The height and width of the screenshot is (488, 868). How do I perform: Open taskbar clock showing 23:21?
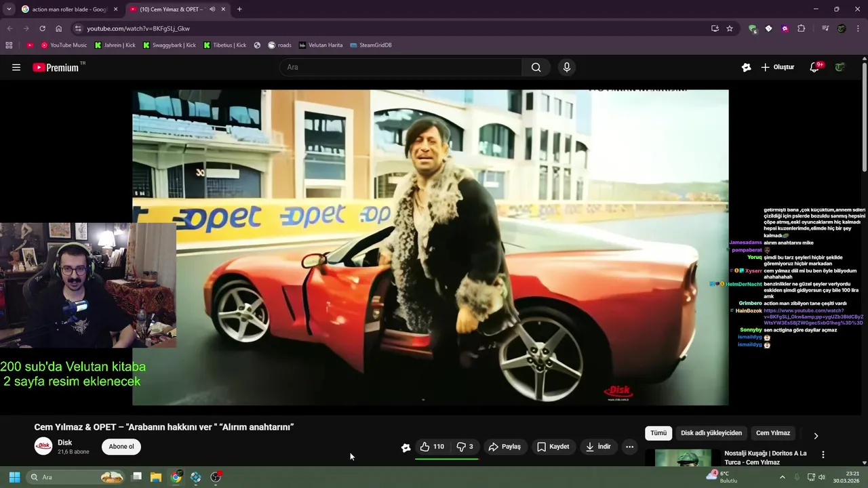click(x=846, y=477)
